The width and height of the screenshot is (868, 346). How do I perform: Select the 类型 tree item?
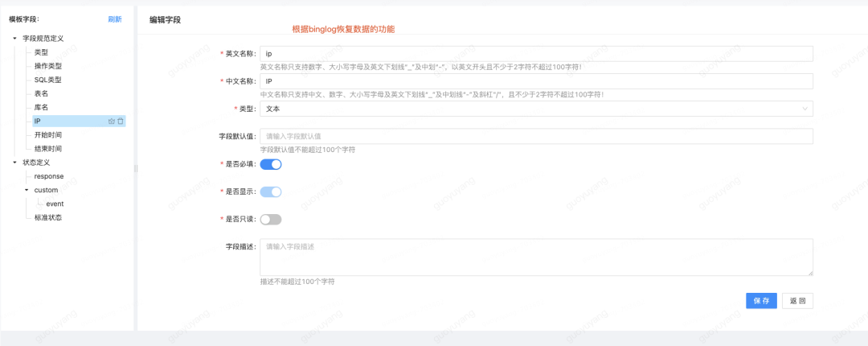click(x=41, y=52)
